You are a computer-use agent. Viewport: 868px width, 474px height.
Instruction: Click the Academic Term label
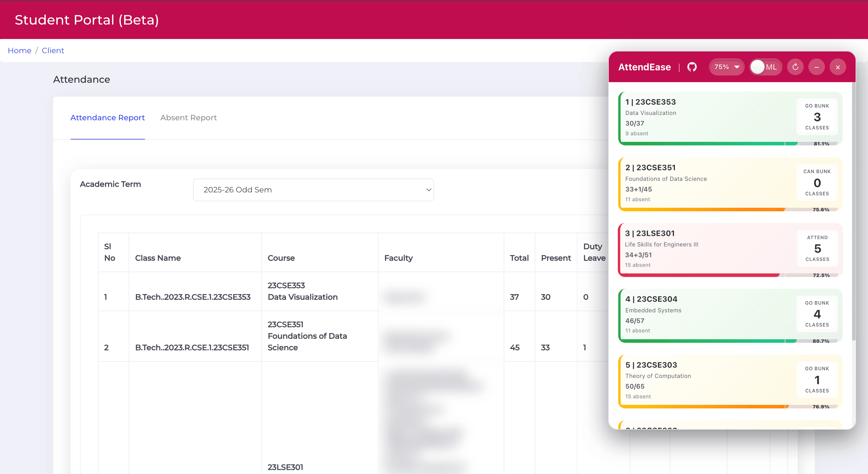coord(110,184)
